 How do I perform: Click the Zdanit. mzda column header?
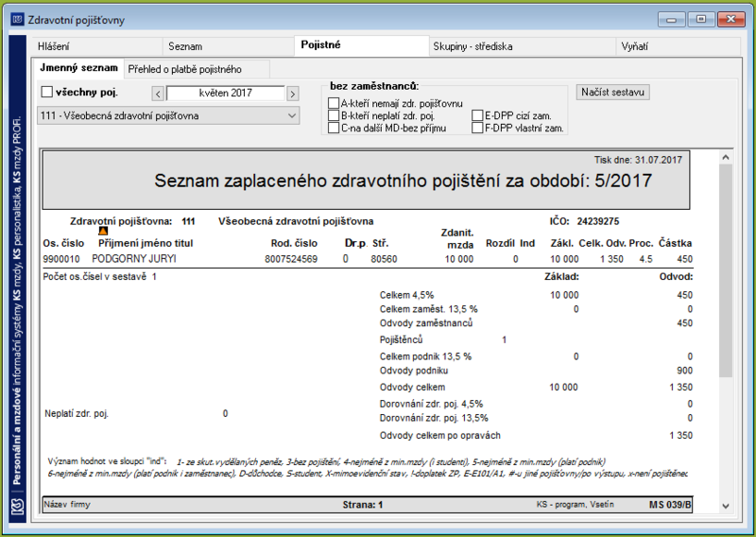point(457,239)
